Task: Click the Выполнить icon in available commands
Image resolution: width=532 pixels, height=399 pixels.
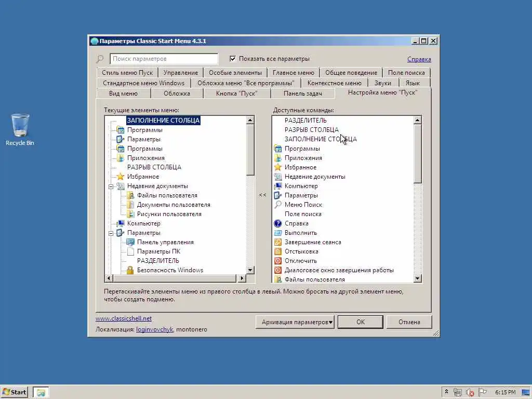Action: 278,233
